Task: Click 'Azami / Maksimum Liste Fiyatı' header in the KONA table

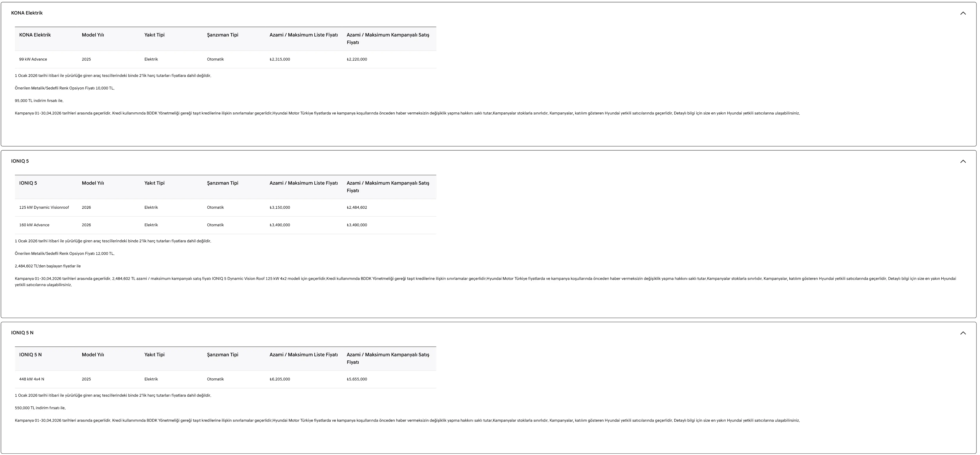Action: point(304,35)
